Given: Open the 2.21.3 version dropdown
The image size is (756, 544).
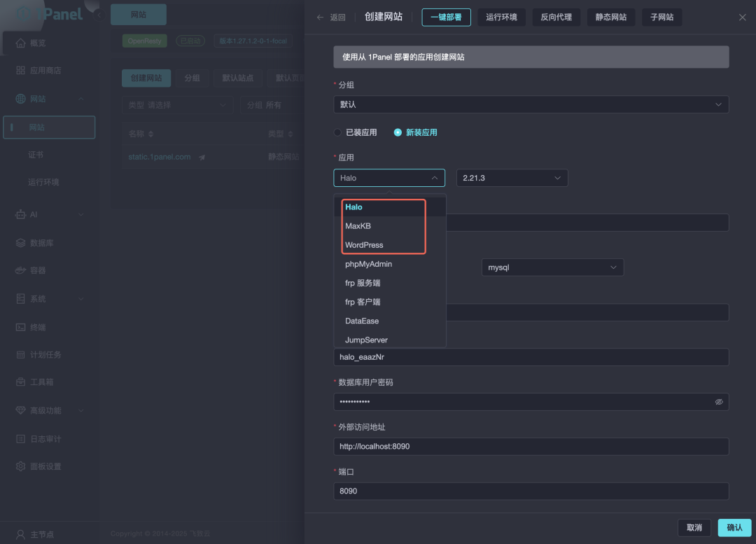Looking at the screenshot, I should 512,178.
